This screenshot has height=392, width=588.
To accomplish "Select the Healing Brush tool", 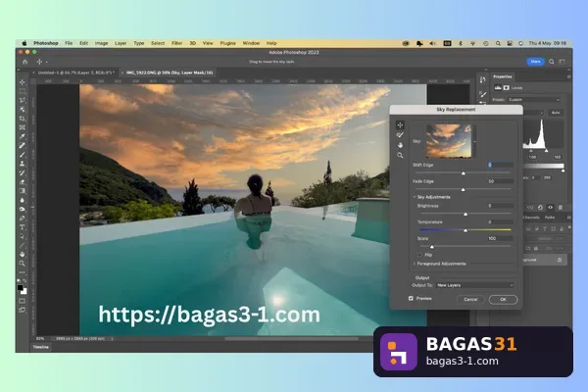I will [x=23, y=146].
